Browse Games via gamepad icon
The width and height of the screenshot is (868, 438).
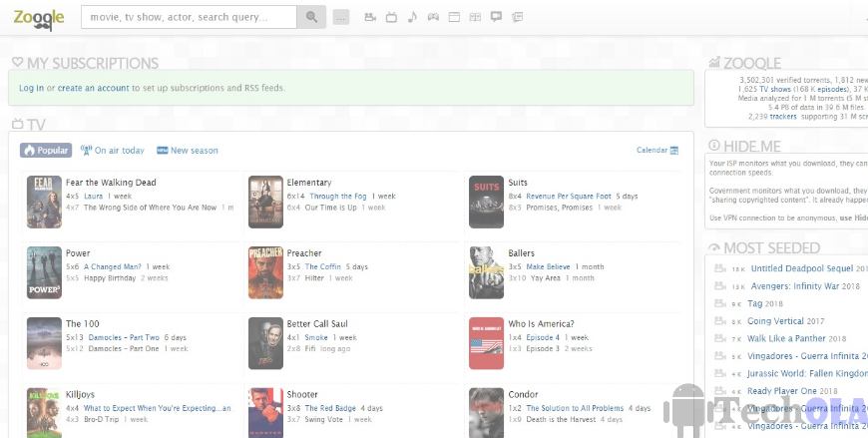click(x=433, y=17)
